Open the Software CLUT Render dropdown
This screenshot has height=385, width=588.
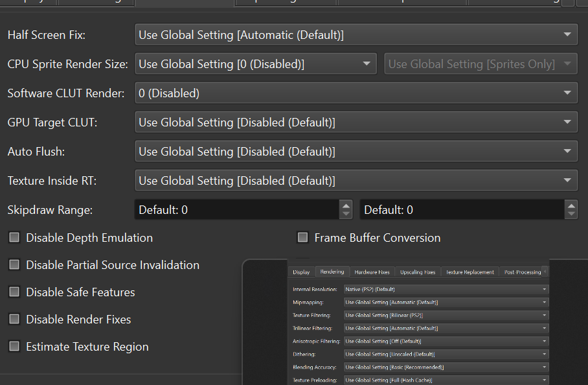point(356,93)
